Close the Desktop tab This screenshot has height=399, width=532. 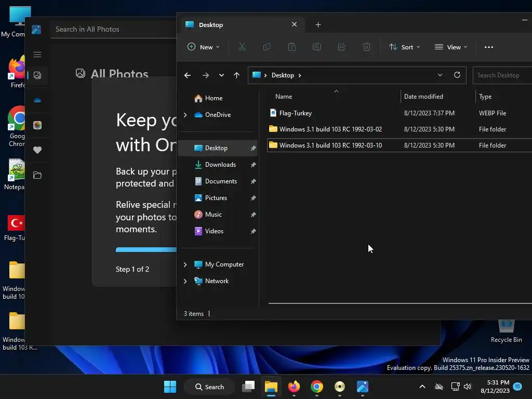click(x=294, y=24)
